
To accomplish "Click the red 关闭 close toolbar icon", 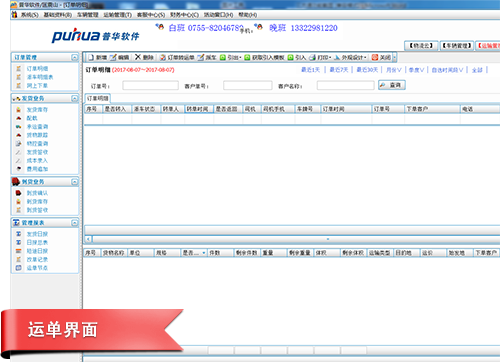I will coord(375,57).
